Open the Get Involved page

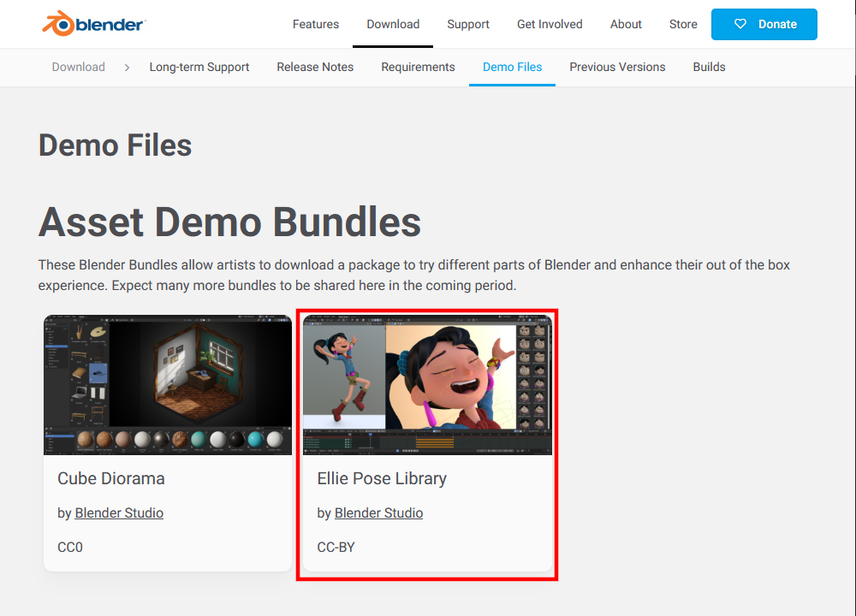[550, 24]
